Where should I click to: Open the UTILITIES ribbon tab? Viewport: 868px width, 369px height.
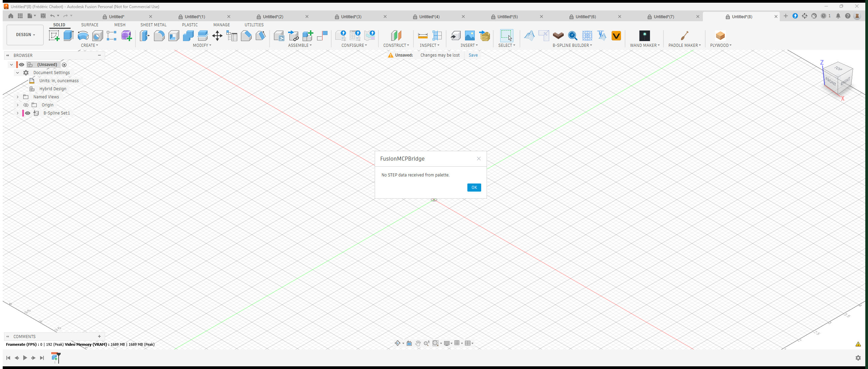(254, 25)
